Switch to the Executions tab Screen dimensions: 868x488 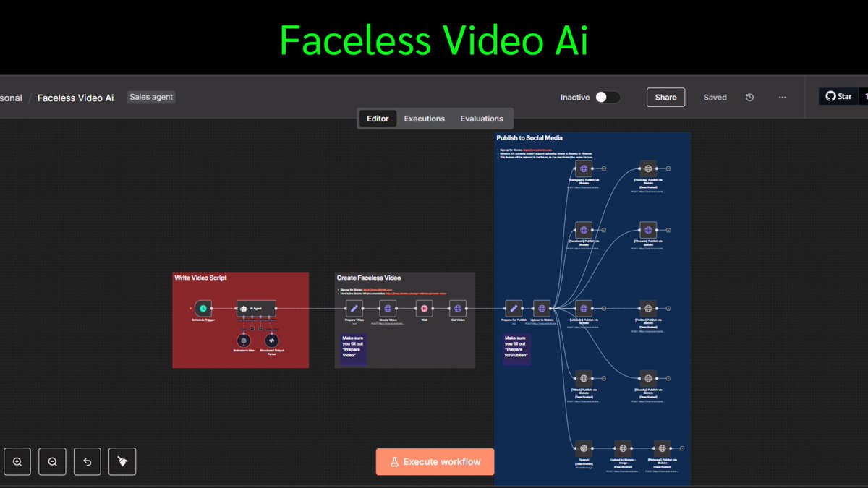tap(425, 119)
